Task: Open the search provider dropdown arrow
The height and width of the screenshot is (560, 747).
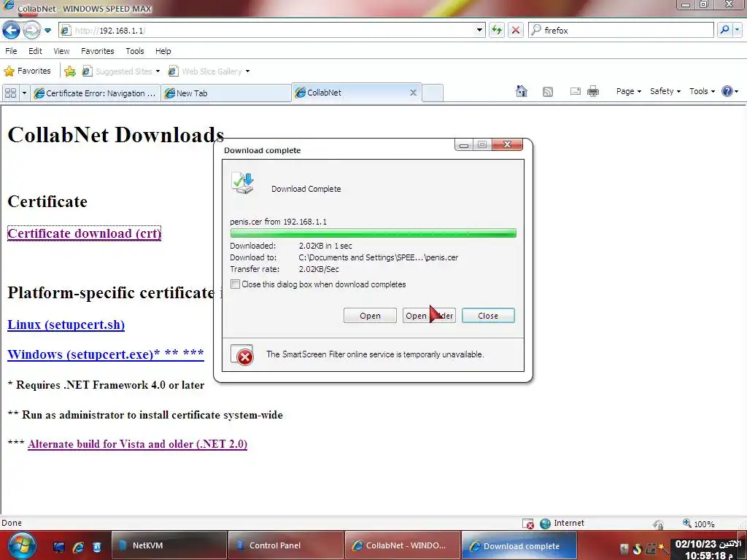Action: click(737, 30)
